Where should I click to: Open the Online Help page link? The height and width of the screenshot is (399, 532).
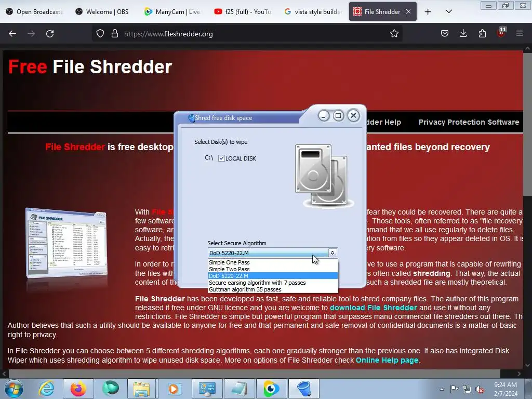pos(387,360)
